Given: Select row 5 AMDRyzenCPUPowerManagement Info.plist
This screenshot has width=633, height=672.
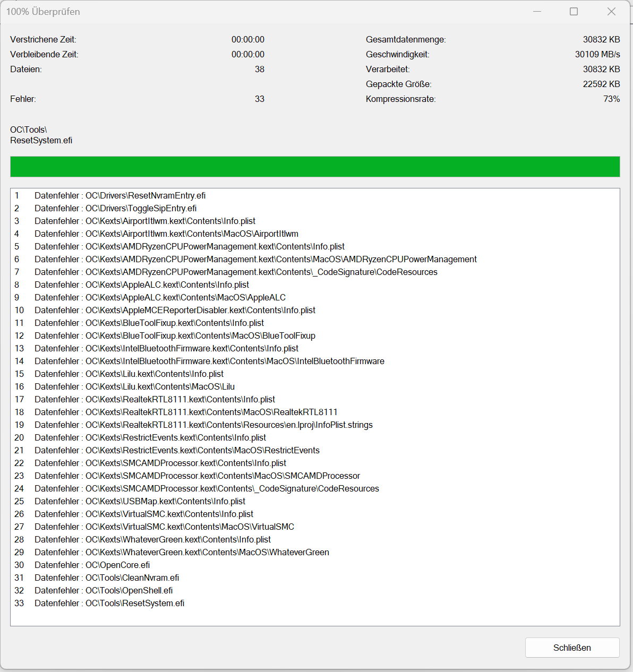Looking at the screenshot, I should coord(315,246).
